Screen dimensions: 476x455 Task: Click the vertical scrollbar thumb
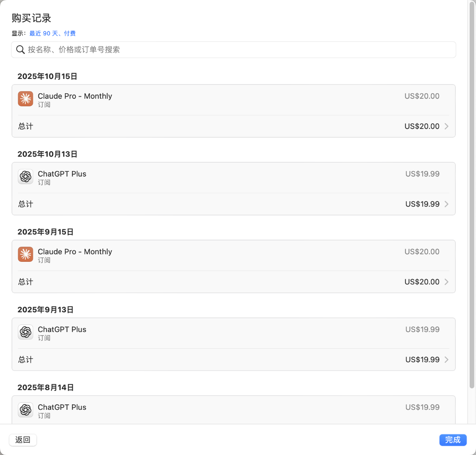tap(472, 194)
